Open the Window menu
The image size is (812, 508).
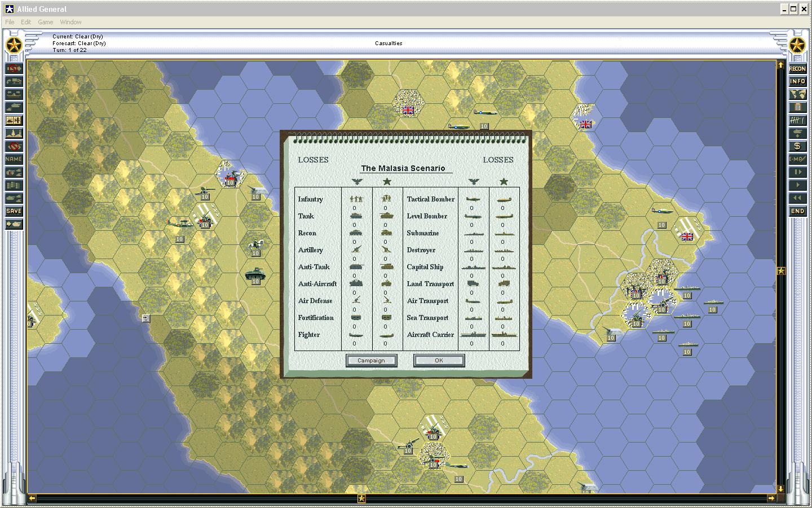coord(71,22)
